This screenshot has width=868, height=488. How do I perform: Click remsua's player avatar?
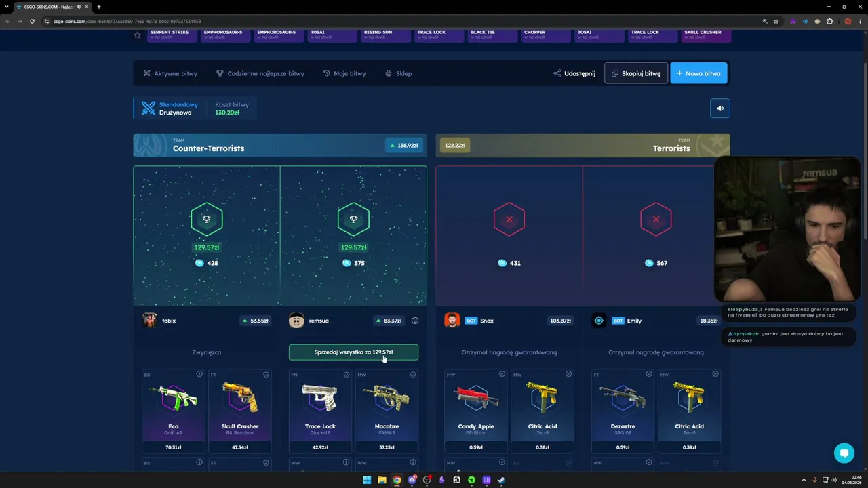coord(296,321)
